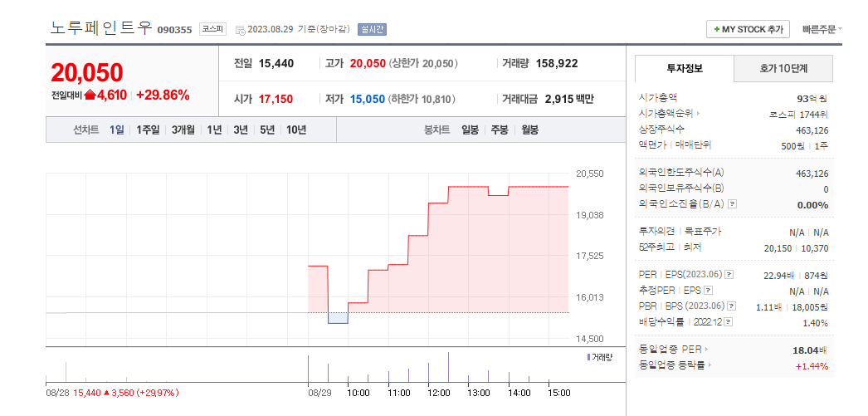Select 1년 line chart range
868x416 pixels.
click(x=214, y=130)
